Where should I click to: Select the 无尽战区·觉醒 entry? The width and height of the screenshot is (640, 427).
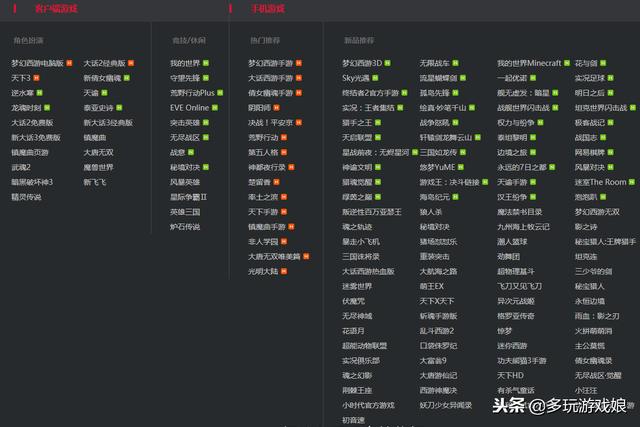(598, 375)
